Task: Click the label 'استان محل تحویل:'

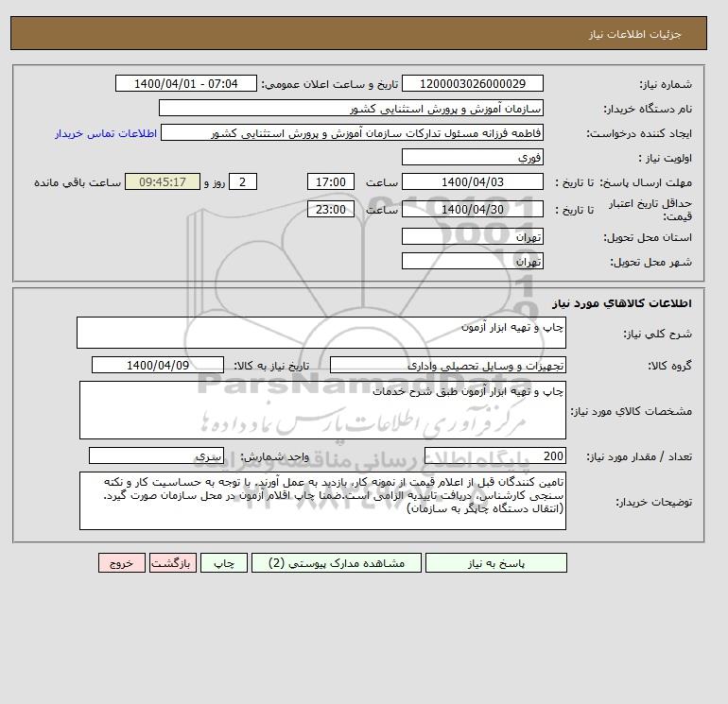Action: [648, 237]
